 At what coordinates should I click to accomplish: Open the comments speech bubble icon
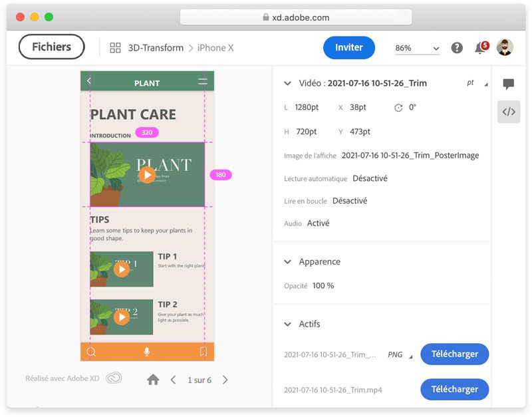(508, 84)
